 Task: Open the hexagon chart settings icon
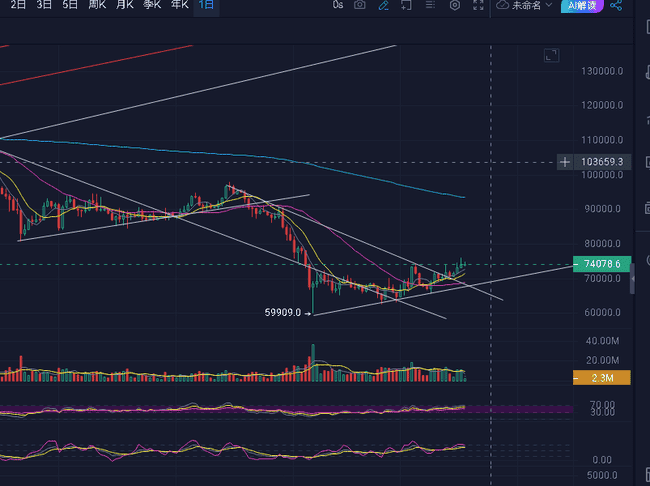[x=455, y=5]
